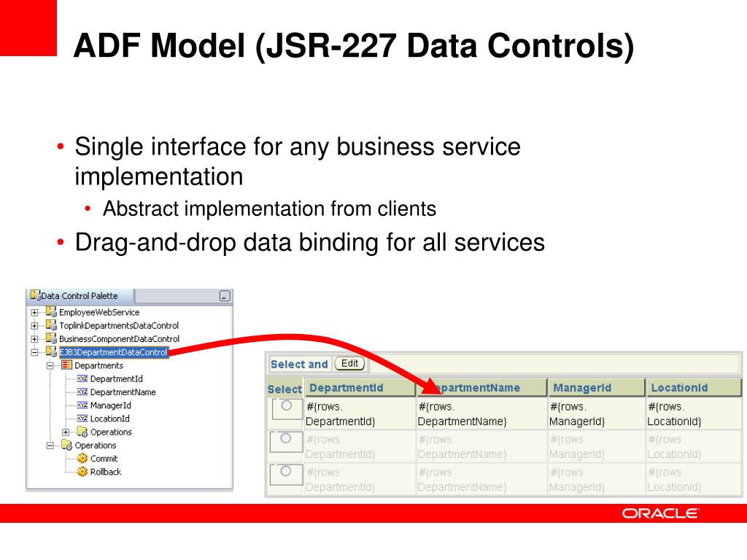Viewport: 747px width, 560px height.
Task: Select the highlighted EJB3DepartmentDataControl label
Action: click(x=113, y=352)
